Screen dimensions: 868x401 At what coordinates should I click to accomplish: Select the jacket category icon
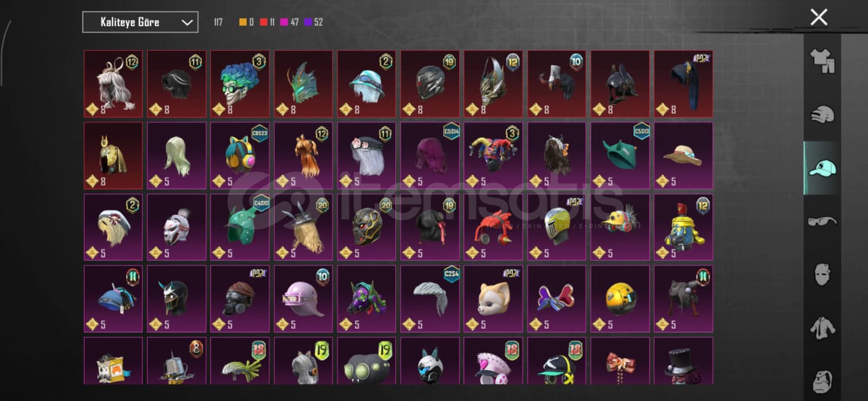click(x=822, y=328)
